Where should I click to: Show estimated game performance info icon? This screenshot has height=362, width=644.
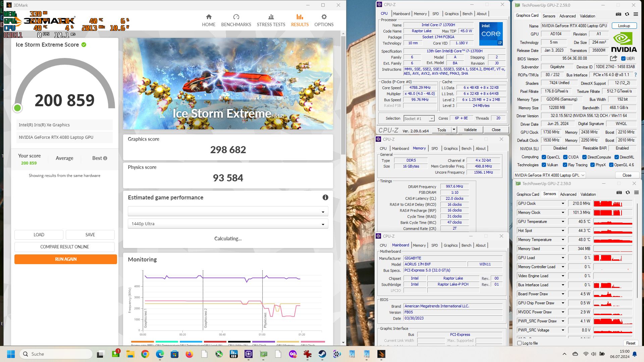point(325,197)
